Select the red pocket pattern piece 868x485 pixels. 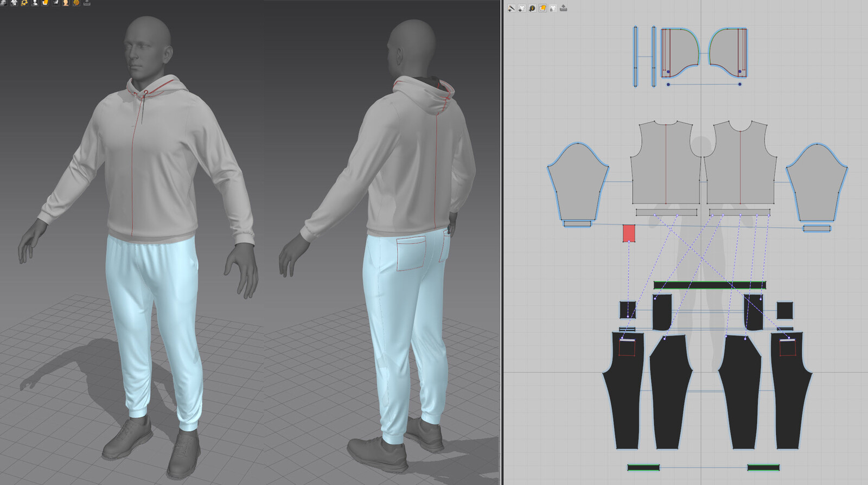click(x=629, y=233)
